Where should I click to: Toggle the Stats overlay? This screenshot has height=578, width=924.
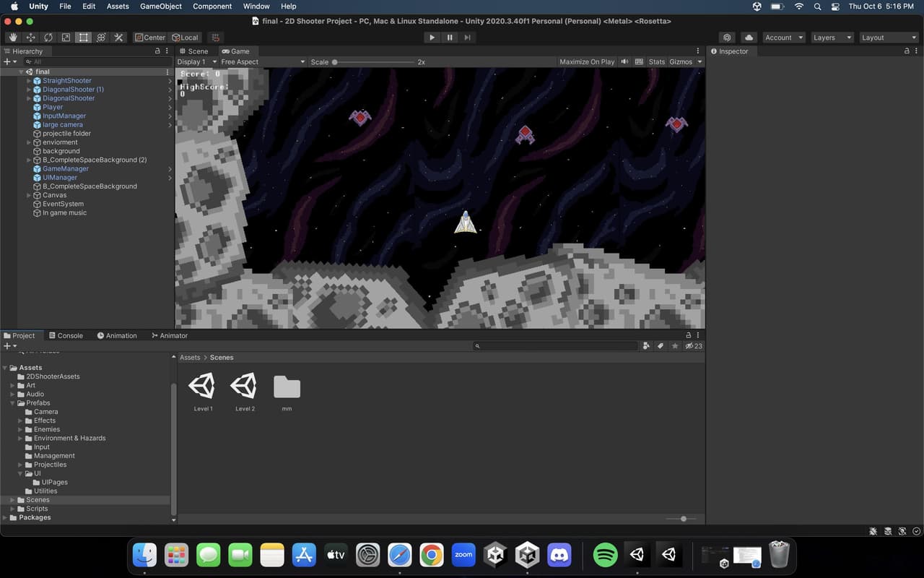coord(656,62)
